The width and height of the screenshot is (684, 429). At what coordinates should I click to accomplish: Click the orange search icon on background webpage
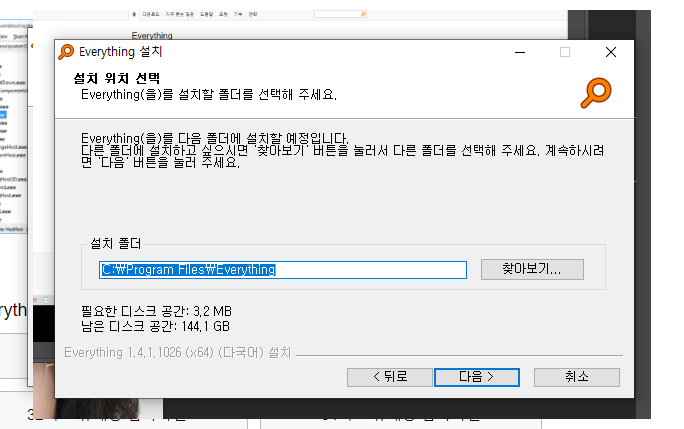363,14
